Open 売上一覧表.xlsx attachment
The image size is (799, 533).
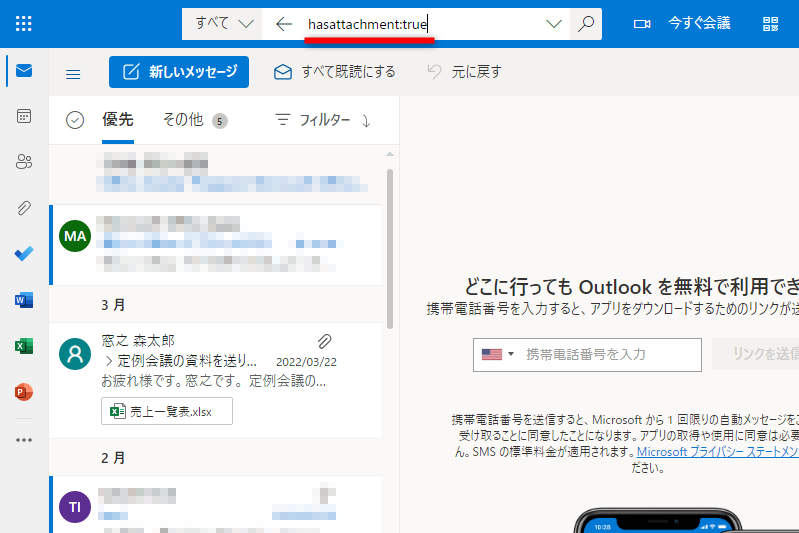167,411
